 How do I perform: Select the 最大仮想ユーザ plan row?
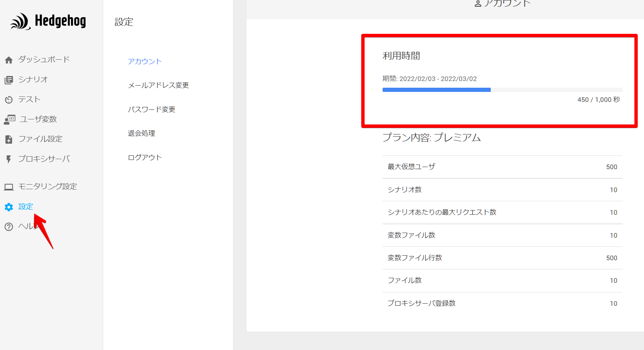[502, 167]
